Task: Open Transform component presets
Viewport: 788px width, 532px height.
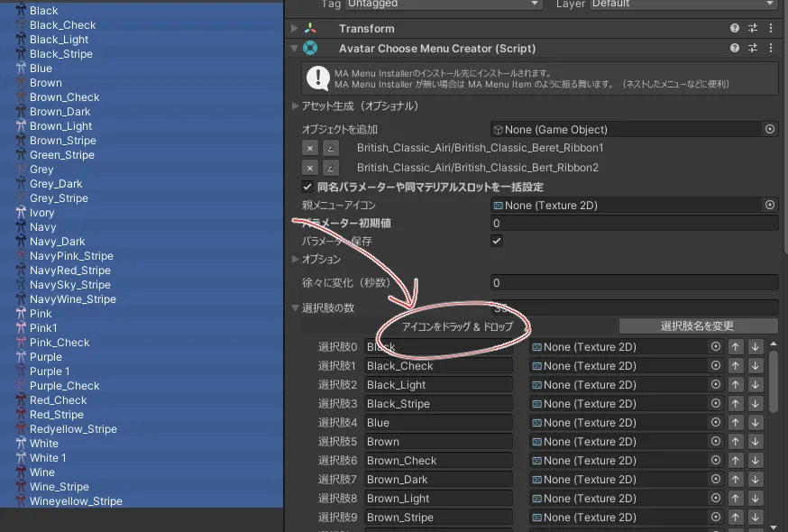Action: pyautogui.click(x=753, y=29)
